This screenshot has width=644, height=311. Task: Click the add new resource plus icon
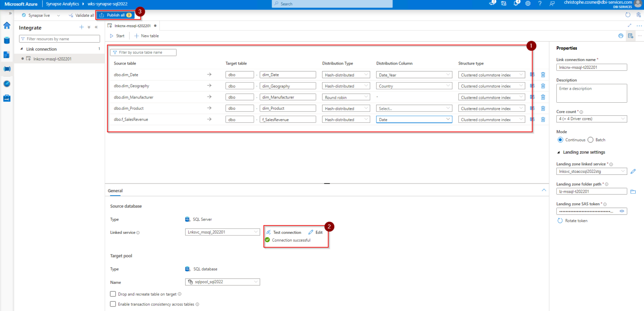pos(82,27)
